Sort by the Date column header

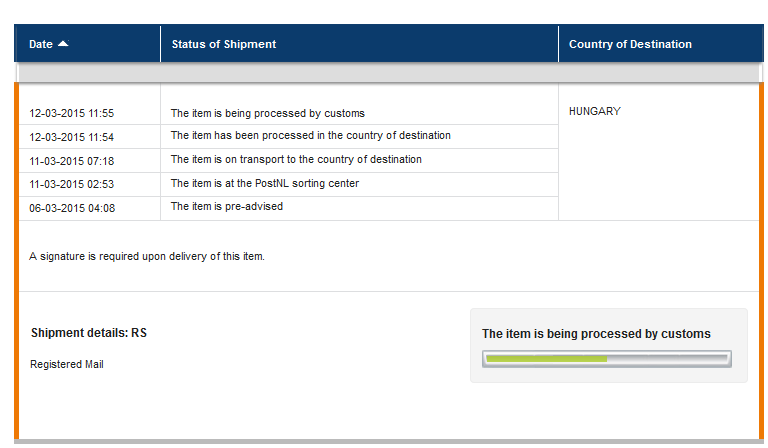tap(41, 44)
